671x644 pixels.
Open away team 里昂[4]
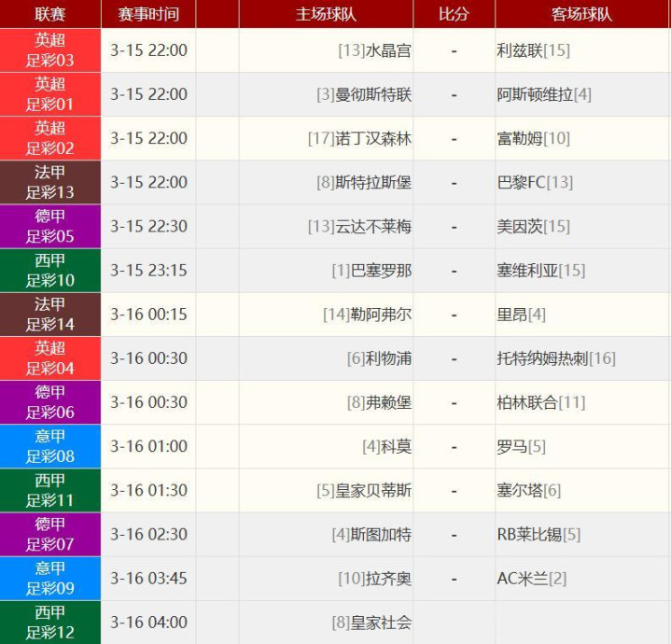[x=522, y=315]
